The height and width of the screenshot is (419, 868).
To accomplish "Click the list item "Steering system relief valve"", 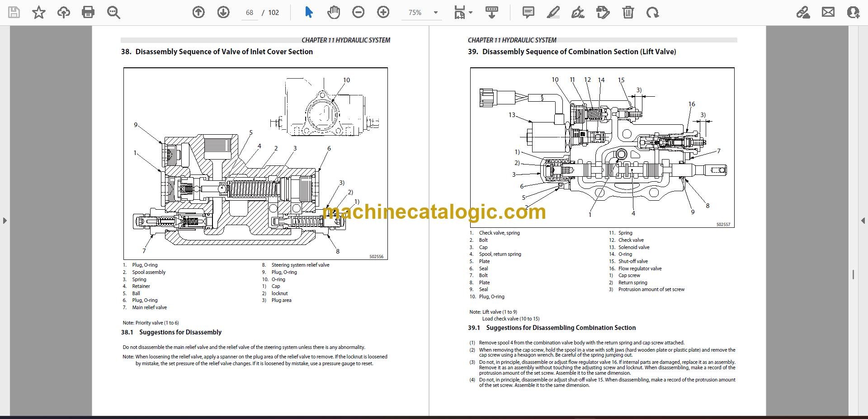I will [300, 265].
